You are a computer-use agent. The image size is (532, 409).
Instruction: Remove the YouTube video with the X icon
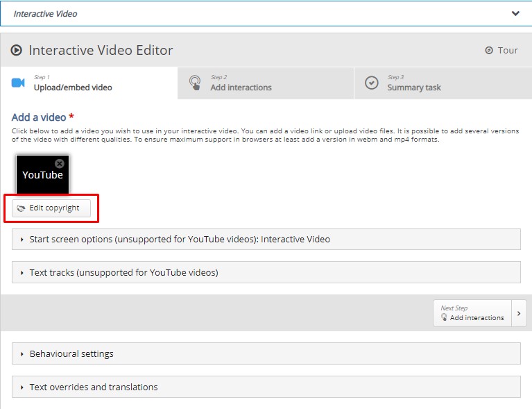click(x=60, y=163)
